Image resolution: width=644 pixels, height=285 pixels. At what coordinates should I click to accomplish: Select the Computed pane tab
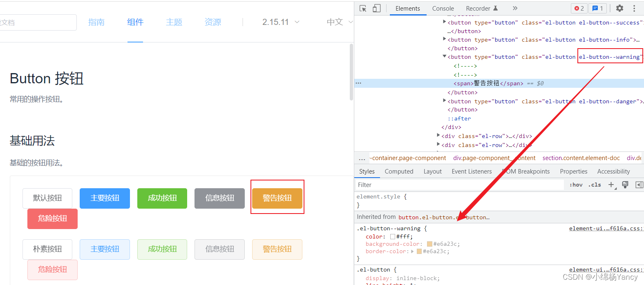pyautogui.click(x=399, y=171)
